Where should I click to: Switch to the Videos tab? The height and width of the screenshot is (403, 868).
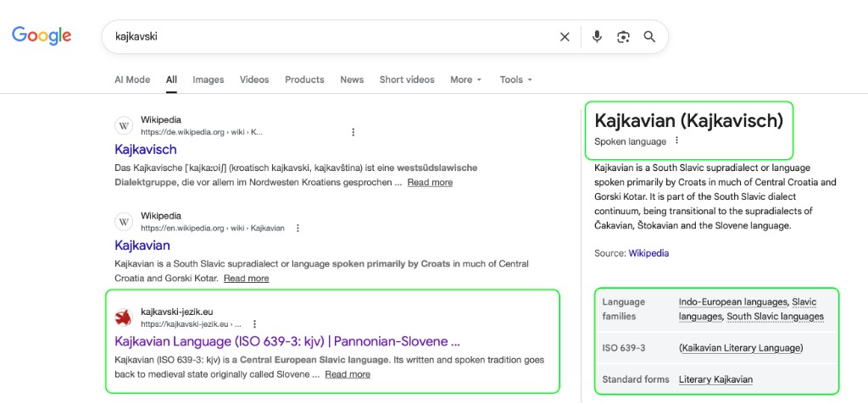pyautogui.click(x=254, y=80)
